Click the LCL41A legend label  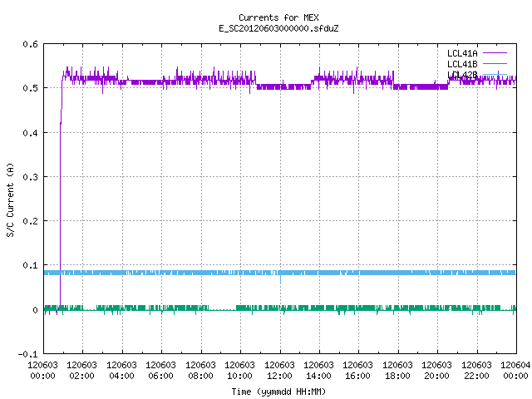462,53
